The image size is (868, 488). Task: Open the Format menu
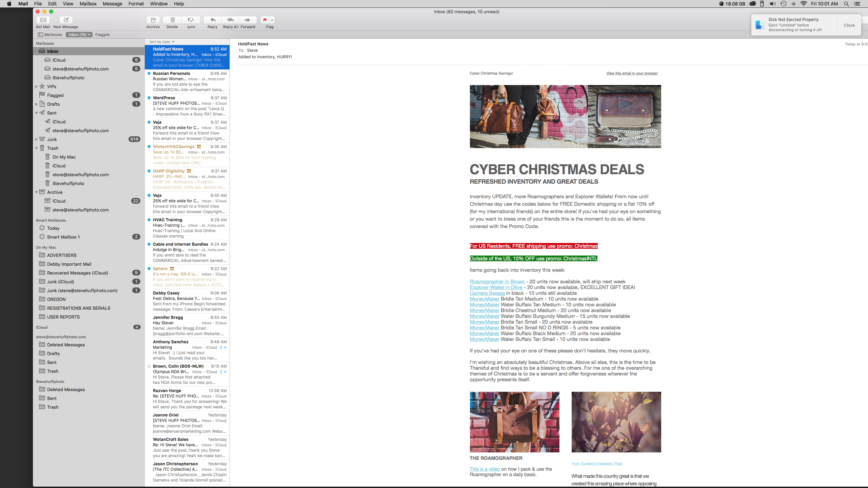[136, 4]
